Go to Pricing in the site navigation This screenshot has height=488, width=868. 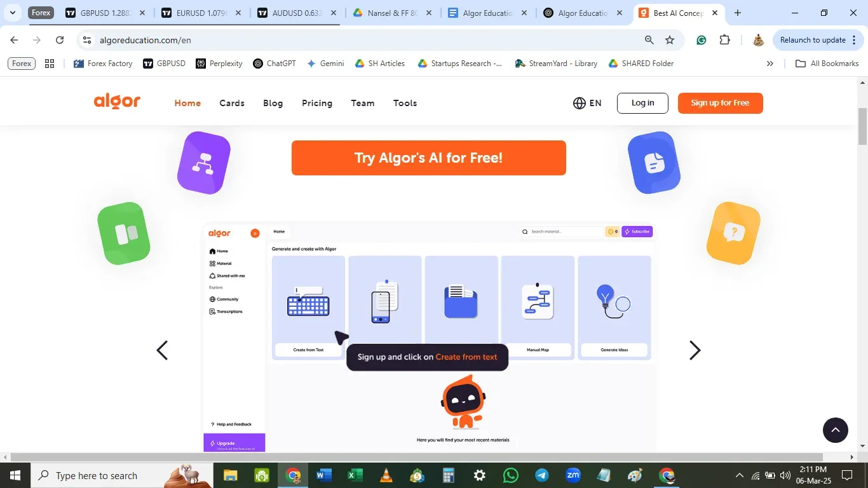[x=317, y=103]
